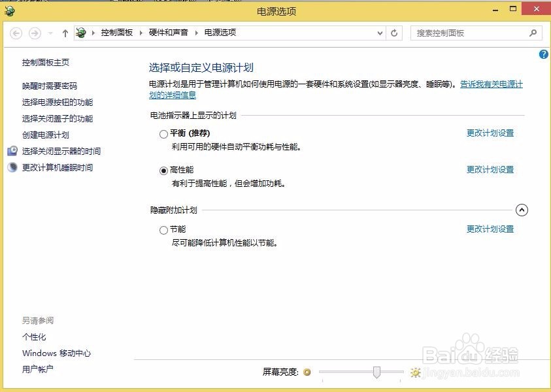Close the 电源选项 window
Image resolution: width=551 pixels, height=392 pixels.
click(x=536, y=8)
